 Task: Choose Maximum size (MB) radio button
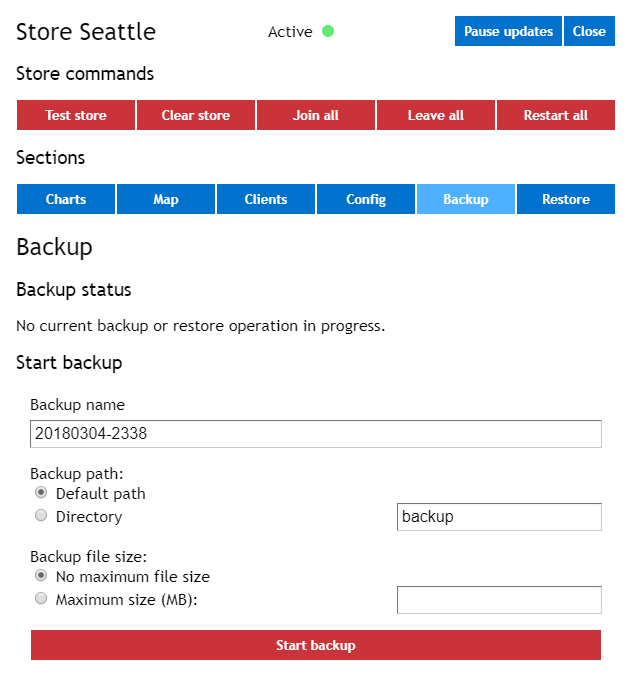point(41,598)
